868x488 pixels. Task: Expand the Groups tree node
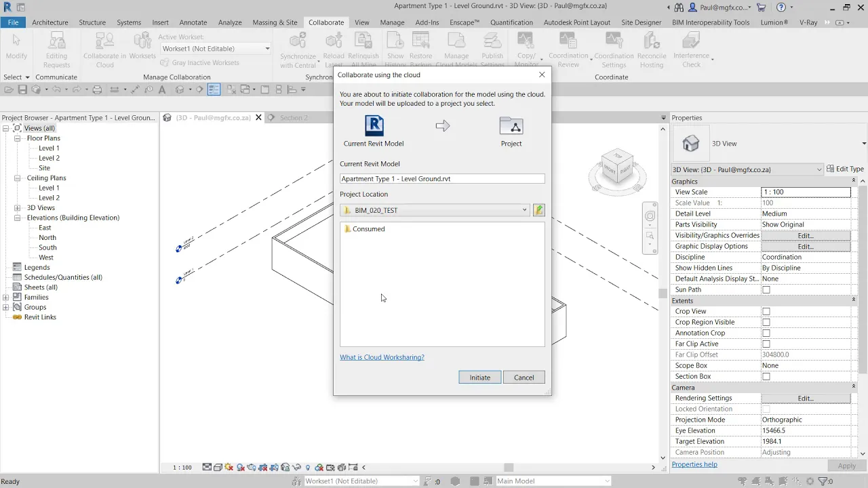tap(6, 307)
